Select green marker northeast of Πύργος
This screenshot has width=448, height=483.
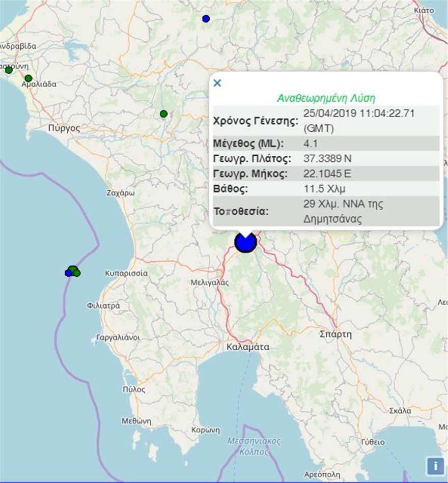pos(163,113)
